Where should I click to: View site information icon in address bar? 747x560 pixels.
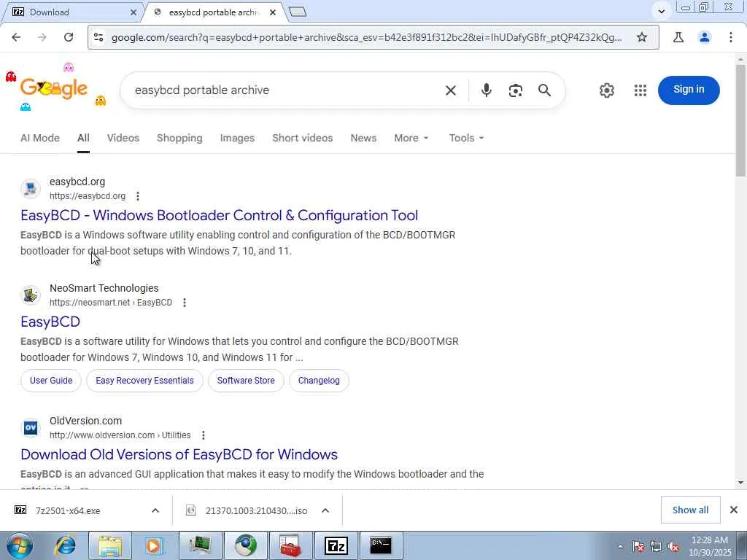(x=98, y=37)
